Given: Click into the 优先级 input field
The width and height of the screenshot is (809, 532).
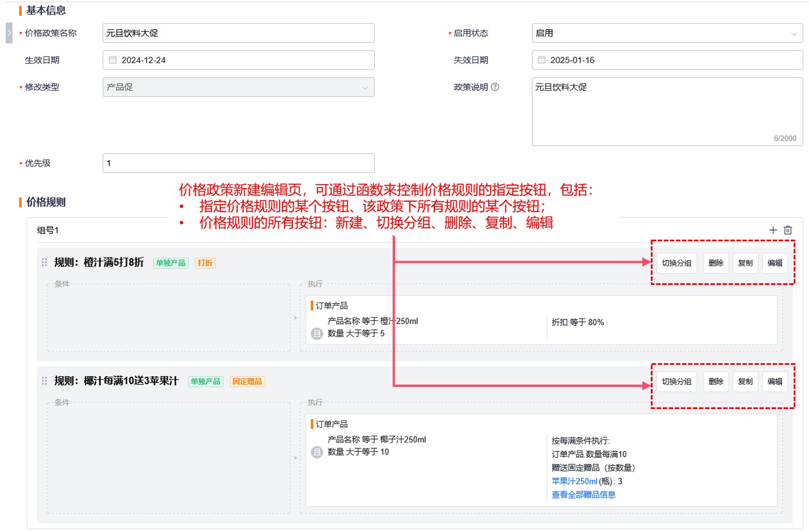Looking at the screenshot, I should (x=238, y=163).
